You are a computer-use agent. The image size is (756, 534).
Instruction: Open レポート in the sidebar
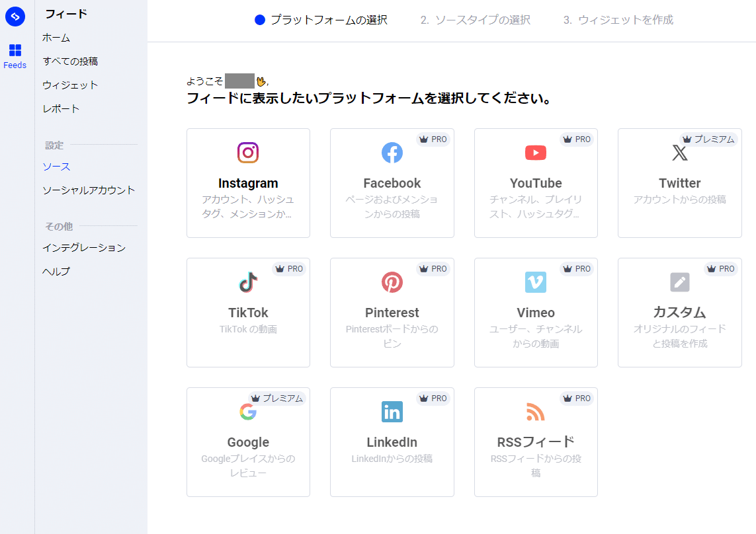tap(61, 108)
